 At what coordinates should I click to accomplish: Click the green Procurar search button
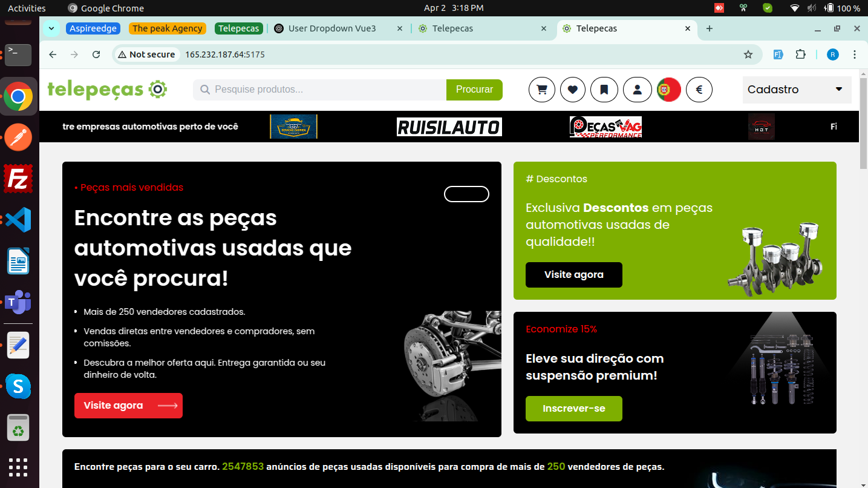pyautogui.click(x=474, y=90)
